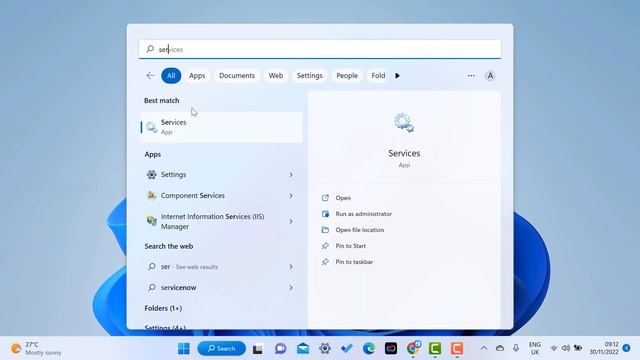The height and width of the screenshot is (360, 640).
Task: Expand the Settings result chevron
Action: coord(291,175)
